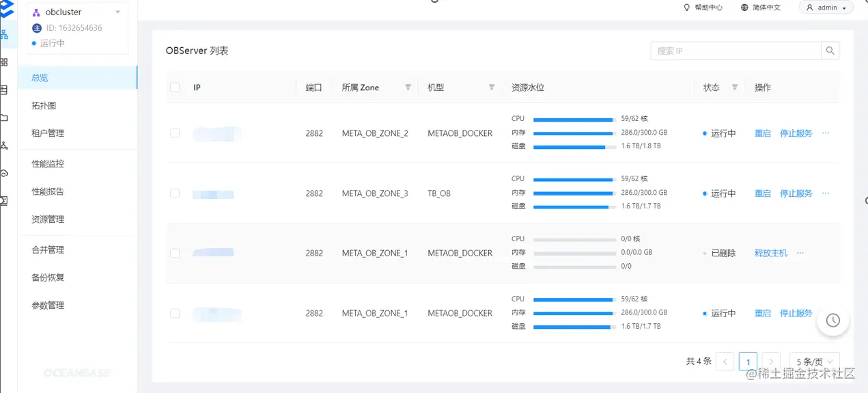
Task: Click 停止服务 for the TB_OB server
Action: [796, 193]
